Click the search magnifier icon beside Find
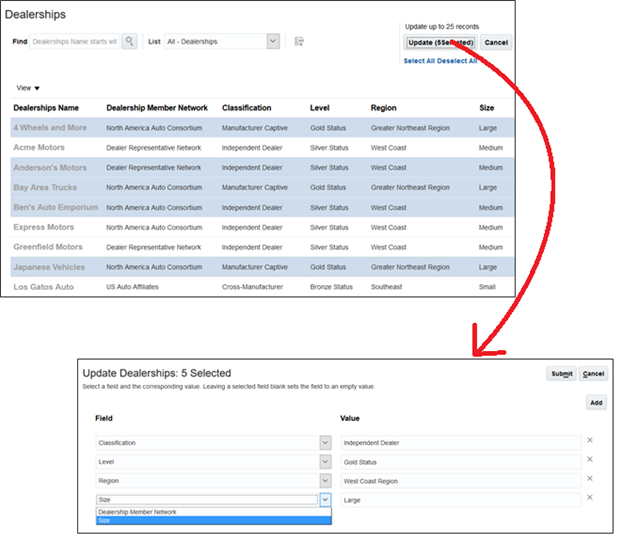Screen dimensions: 622x544 pyautogui.click(x=129, y=41)
